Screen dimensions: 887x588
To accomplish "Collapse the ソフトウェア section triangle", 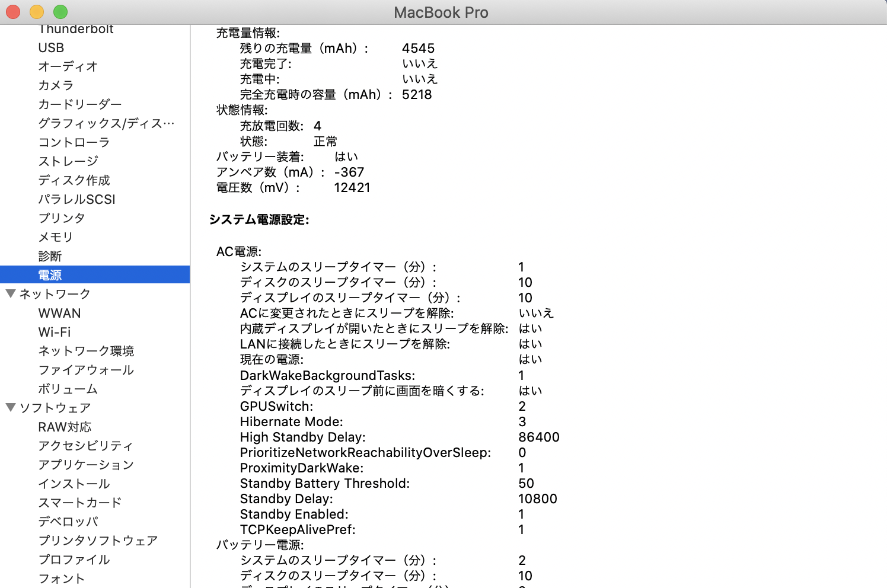I will pos(11,407).
